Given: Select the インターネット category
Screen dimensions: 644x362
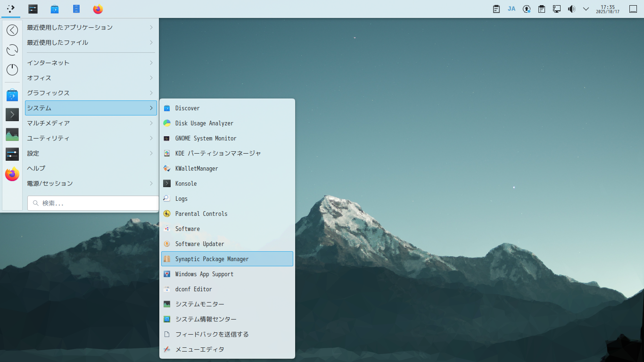Looking at the screenshot, I should pos(91,63).
